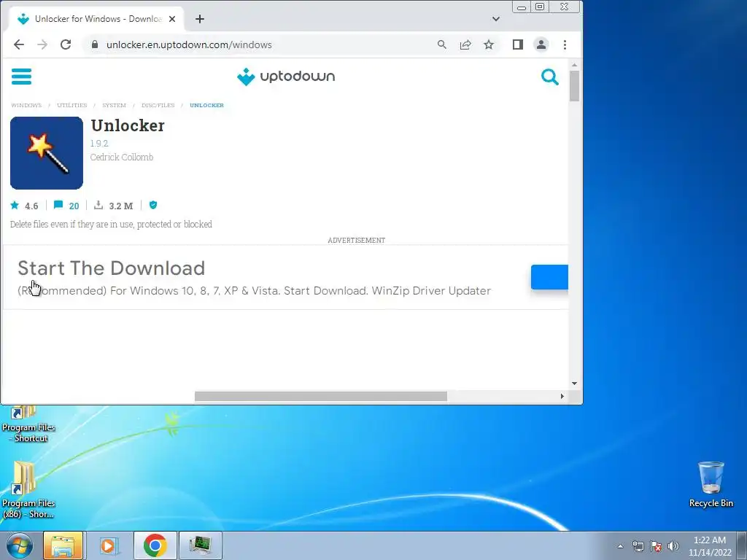Show hidden tray icons arrow
This screenshot has width=747, height=560.
[620, 546]
